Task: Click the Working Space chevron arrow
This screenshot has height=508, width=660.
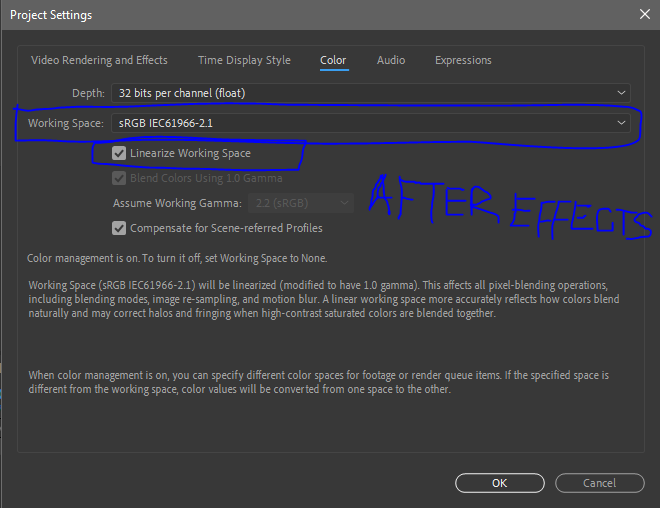Action: pos(621,123)
